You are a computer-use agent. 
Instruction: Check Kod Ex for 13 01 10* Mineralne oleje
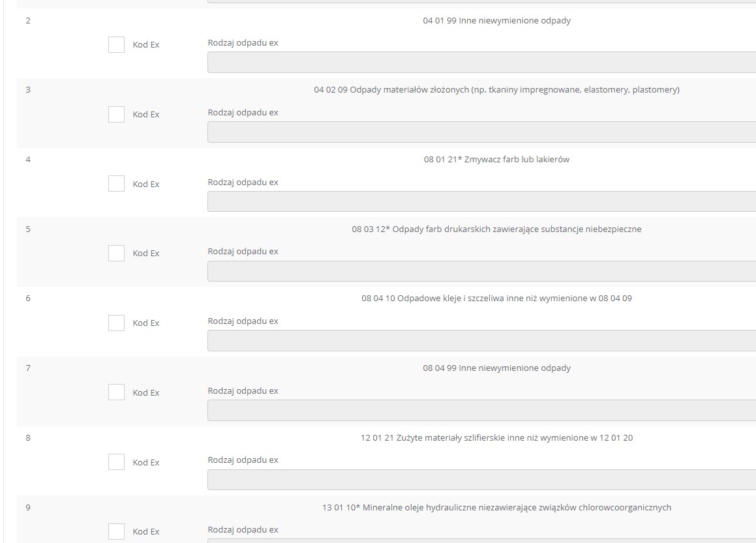[x=116, y=531]
